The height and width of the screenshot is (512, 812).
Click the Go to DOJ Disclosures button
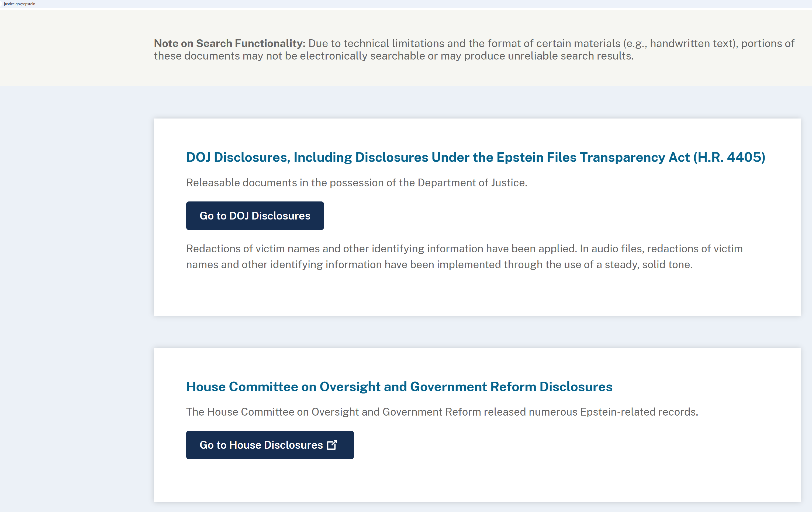(255, 216)
